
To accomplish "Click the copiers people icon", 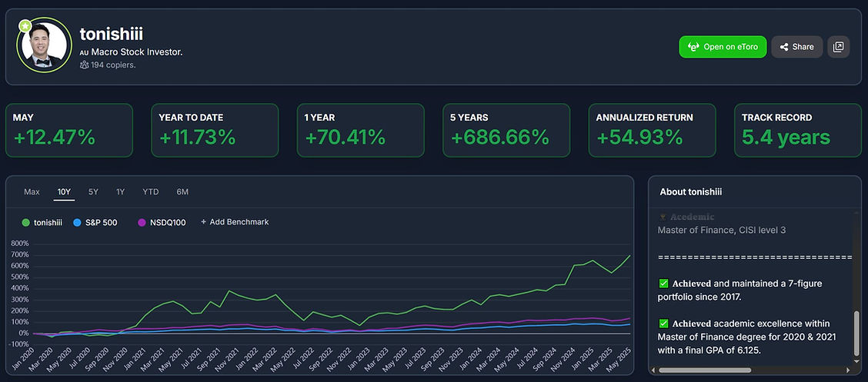I will pos(84,65).
